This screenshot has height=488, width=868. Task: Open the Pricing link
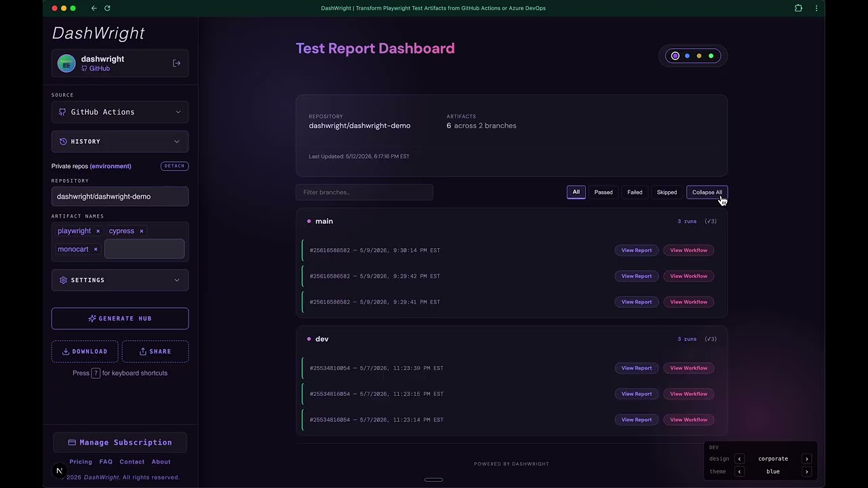pyautogui.click(x=81, y=462)
